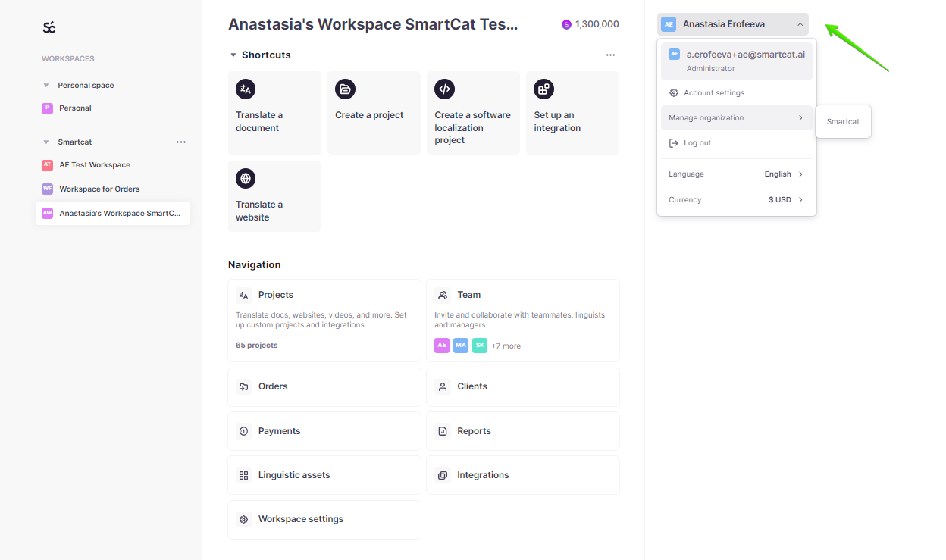
Task: Collapse the Personal space group
Action: click(46, 86)
